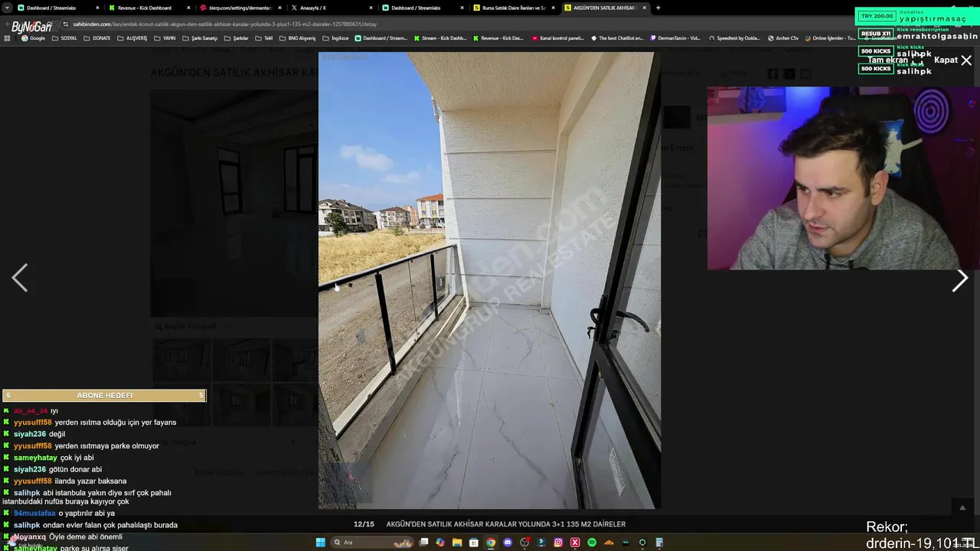The width and height of the screenshot is (980, 551).
Task: Open the Revenue - Kick Das... bookmark
Action: tap(498, 38)
